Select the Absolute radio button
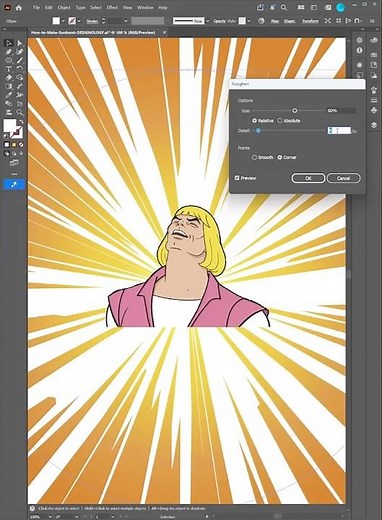 (280, 121)
